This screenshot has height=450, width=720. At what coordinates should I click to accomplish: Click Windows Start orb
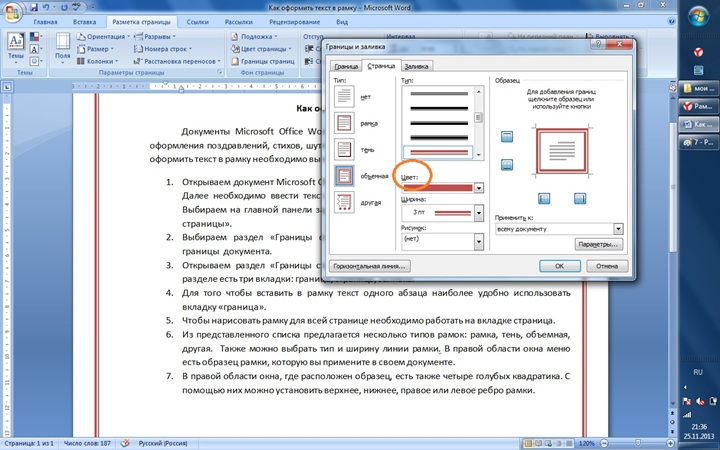[698, 17]
